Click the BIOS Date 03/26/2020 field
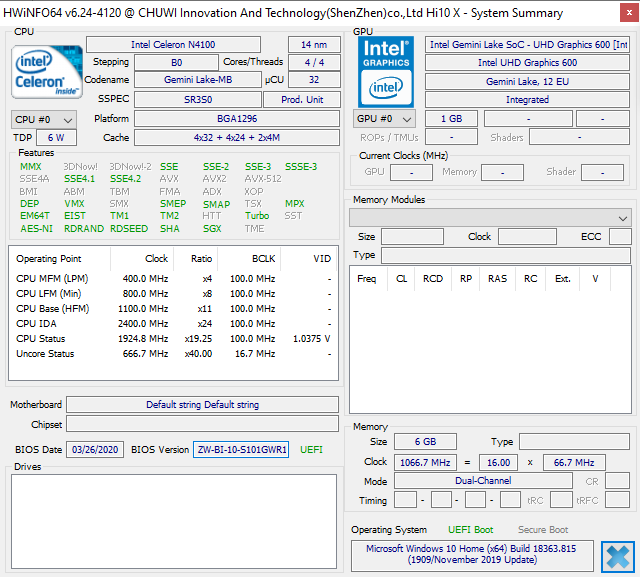The height and width of the screenshot is (577, 640). click(95, 450)
